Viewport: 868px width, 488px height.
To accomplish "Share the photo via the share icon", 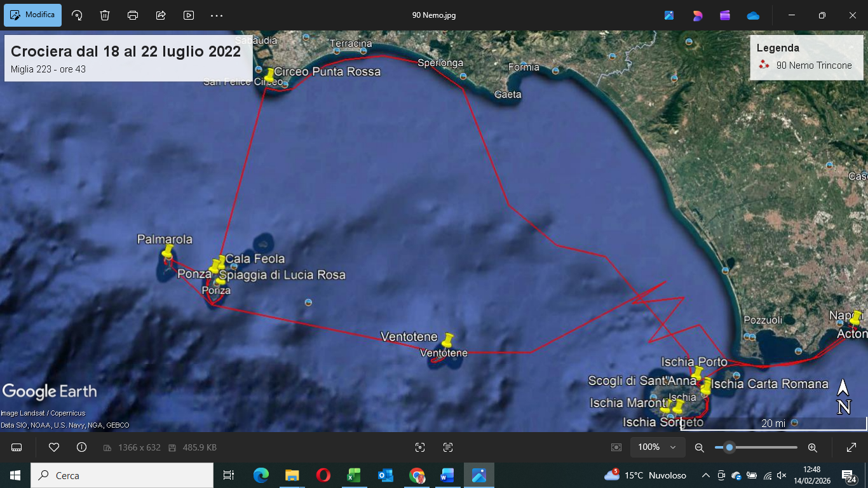I will coord(161,15).
